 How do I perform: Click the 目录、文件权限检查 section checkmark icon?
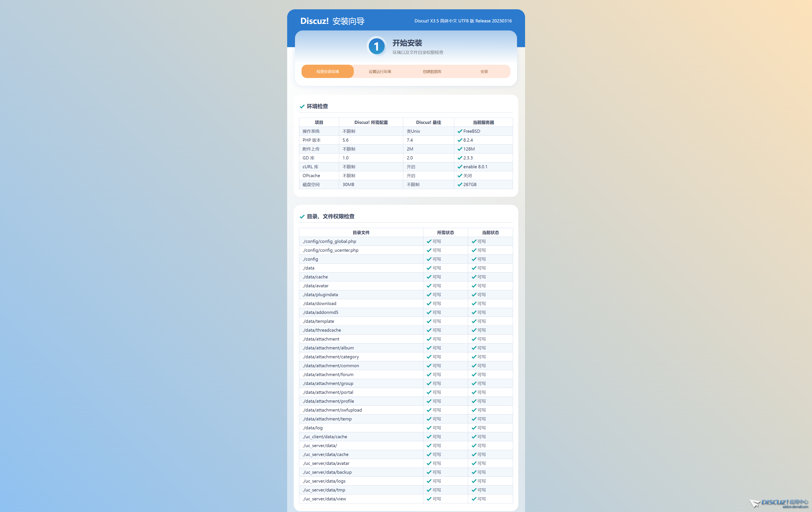pos(302,217)
